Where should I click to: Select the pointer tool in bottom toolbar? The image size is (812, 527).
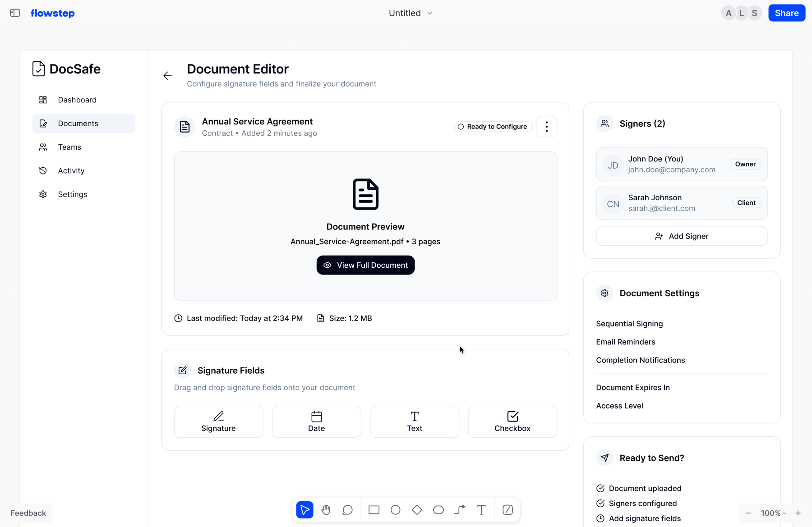pos(305,510)
